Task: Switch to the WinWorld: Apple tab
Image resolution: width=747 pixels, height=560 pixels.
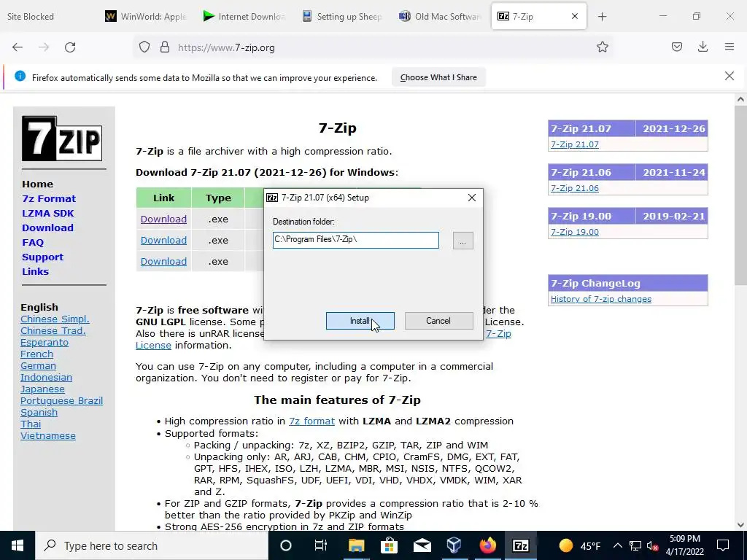Action: click(x=146, y=17)
